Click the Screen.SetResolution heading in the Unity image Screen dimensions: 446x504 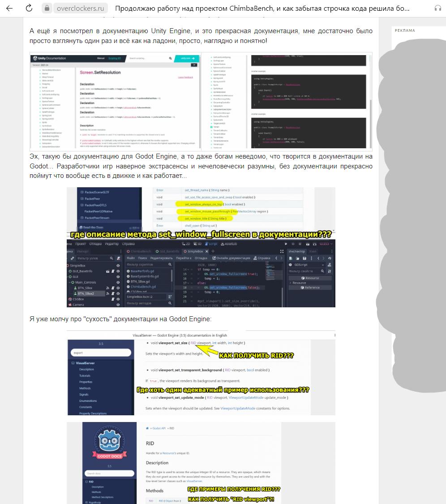tap(100, 72)
